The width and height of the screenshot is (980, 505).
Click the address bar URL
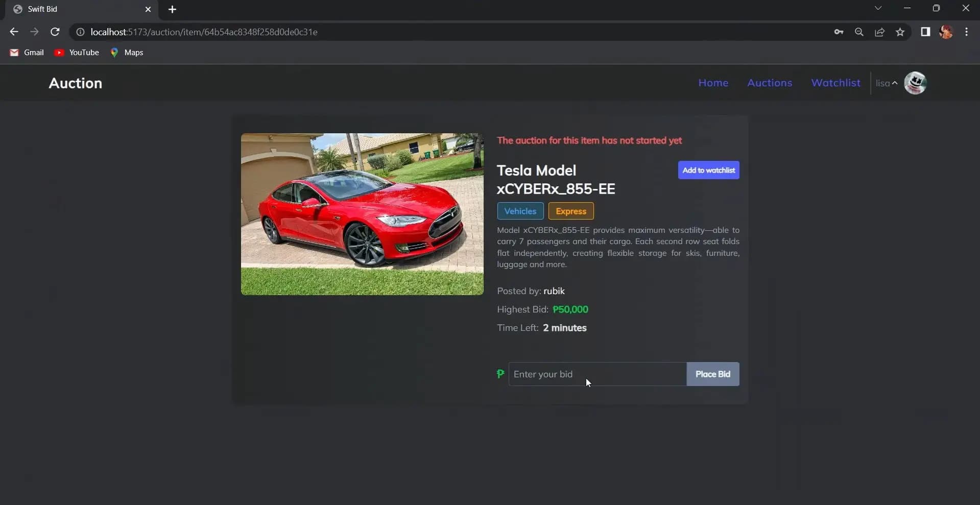point(204,32)
